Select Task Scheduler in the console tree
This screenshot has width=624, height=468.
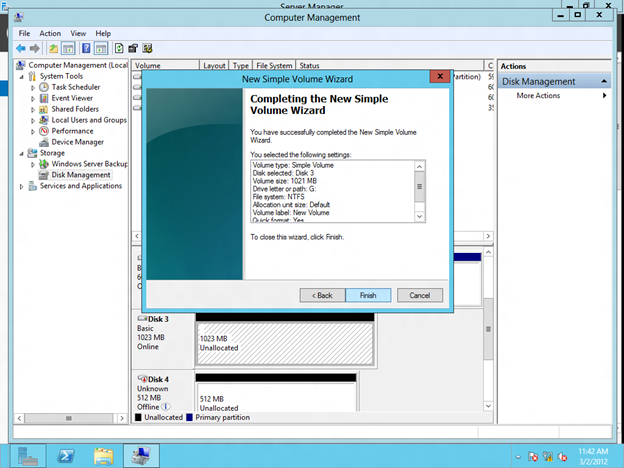tap(75, 87)
